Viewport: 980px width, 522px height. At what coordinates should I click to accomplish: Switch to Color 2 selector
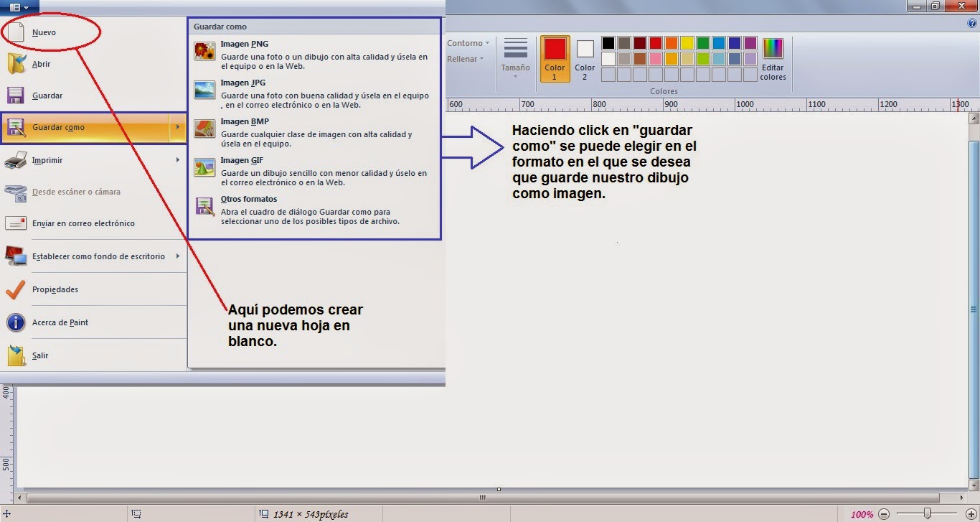click(x=585, y=59)
